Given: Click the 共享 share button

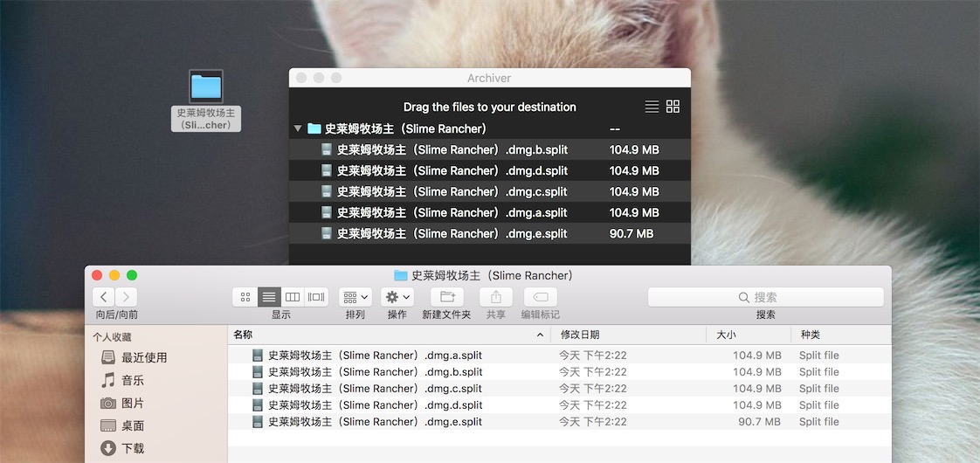Looking at the screenshot, I should pyautogui.click(x=495, y=297).
